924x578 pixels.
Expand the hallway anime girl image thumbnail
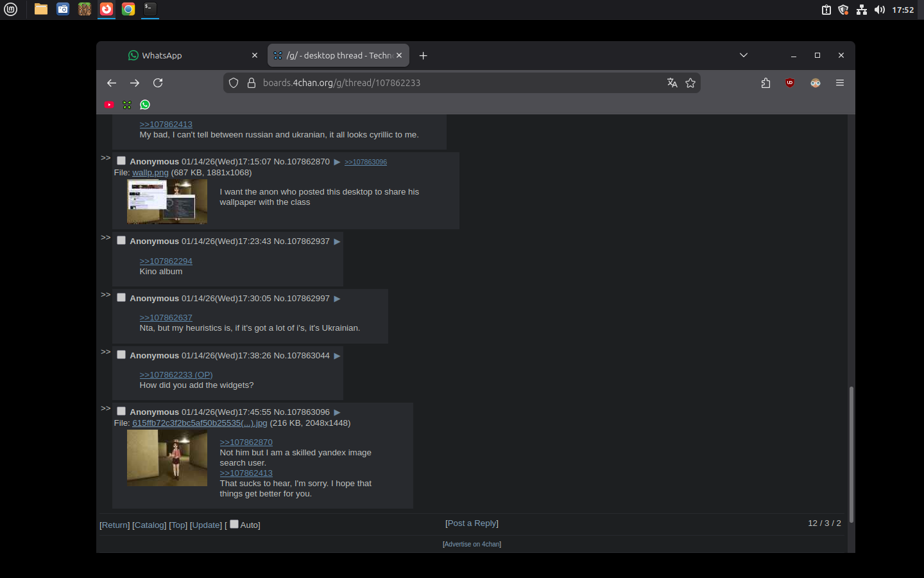click(167, 458)
